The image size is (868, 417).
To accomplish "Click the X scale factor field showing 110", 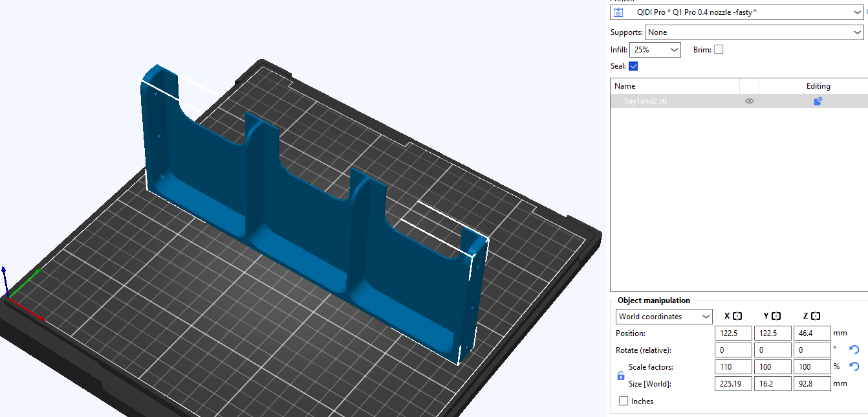I will 733,367.
